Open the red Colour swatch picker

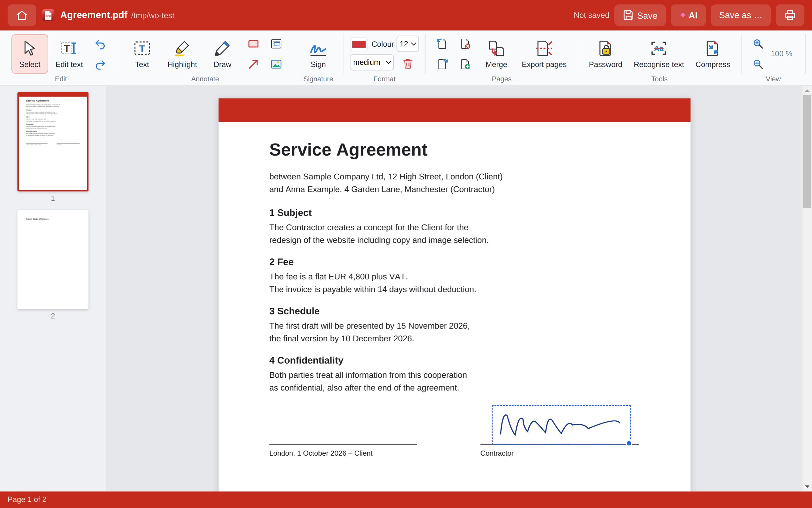pos(359,44)
